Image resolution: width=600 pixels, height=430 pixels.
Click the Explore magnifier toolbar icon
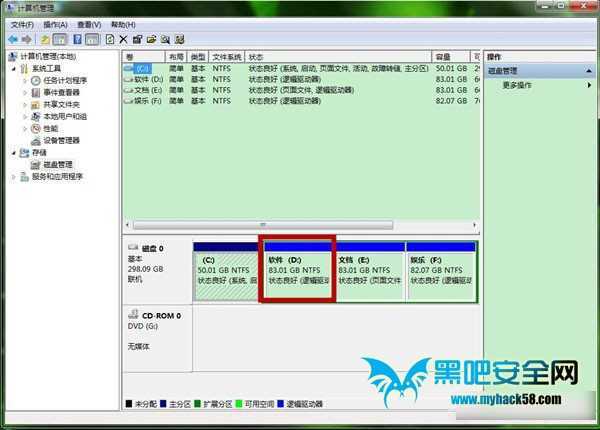tap(165, 39)
